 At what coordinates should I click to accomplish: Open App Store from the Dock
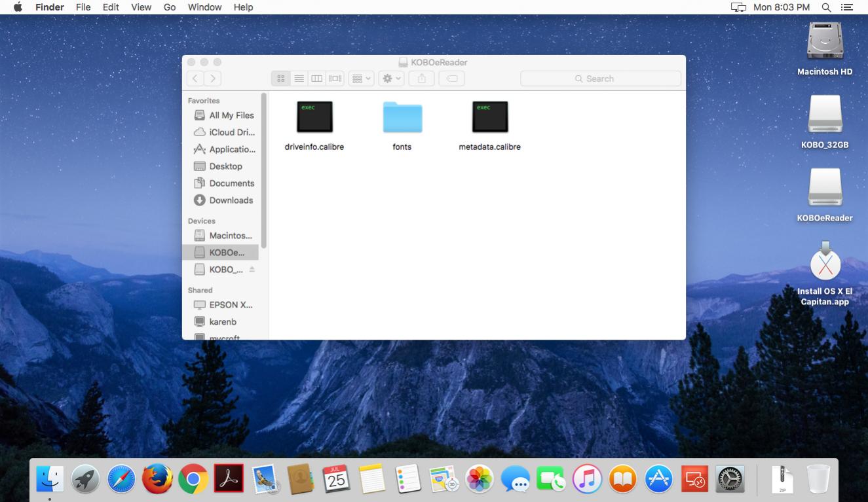tap(658, 480)
